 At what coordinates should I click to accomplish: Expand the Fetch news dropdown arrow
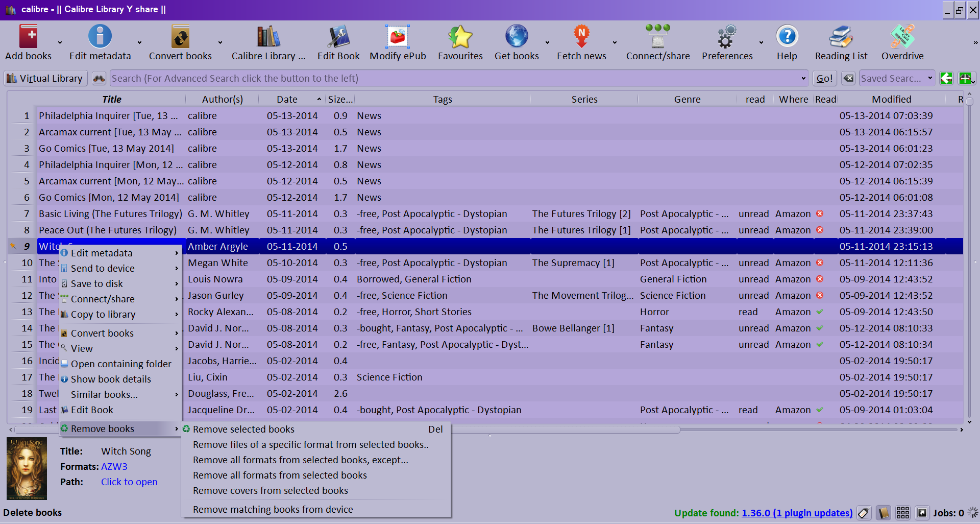coord(615,43)
